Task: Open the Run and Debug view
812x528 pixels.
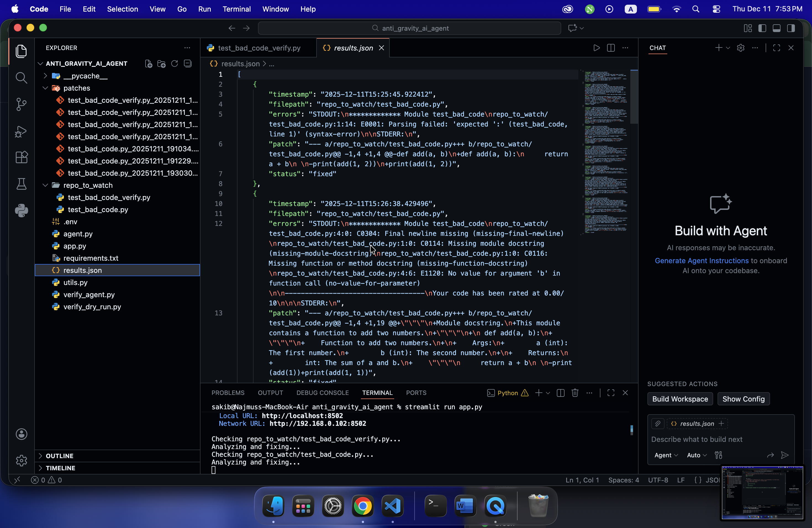Action: click(x=21, y=131)
